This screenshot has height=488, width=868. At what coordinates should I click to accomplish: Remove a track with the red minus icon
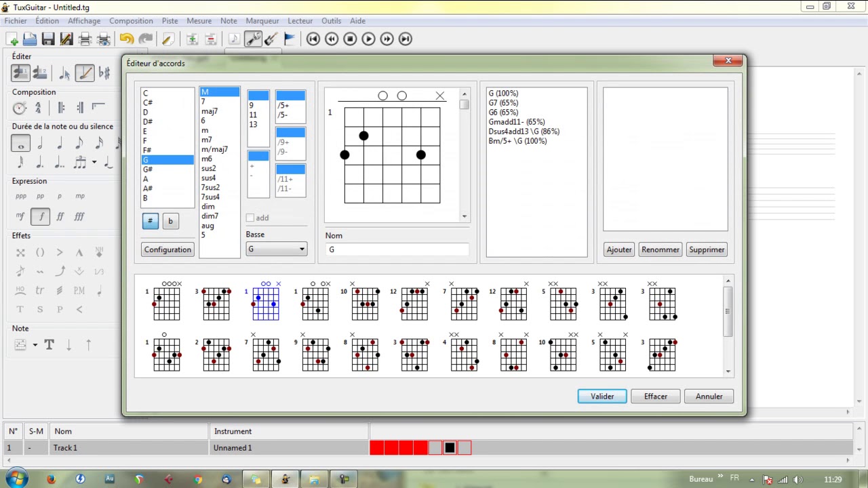tap(211, 39)
